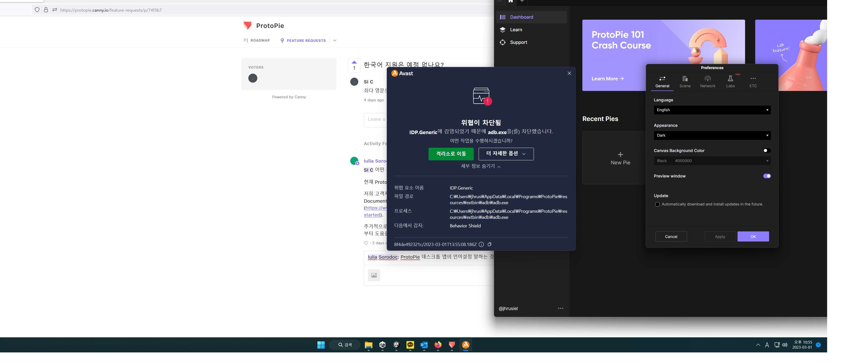
Task: Open ProtoPie Support from the sidebar
Action: (519, 42)
